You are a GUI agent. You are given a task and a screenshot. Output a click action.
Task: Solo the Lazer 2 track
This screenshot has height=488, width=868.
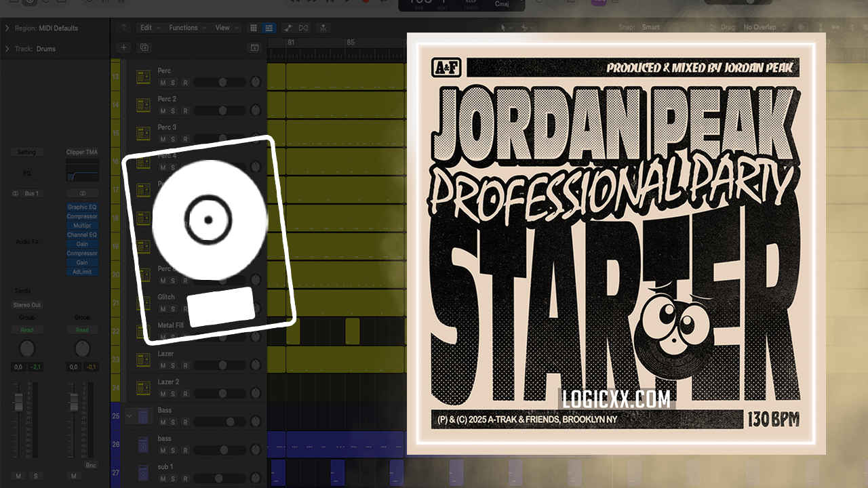point(173,394)
